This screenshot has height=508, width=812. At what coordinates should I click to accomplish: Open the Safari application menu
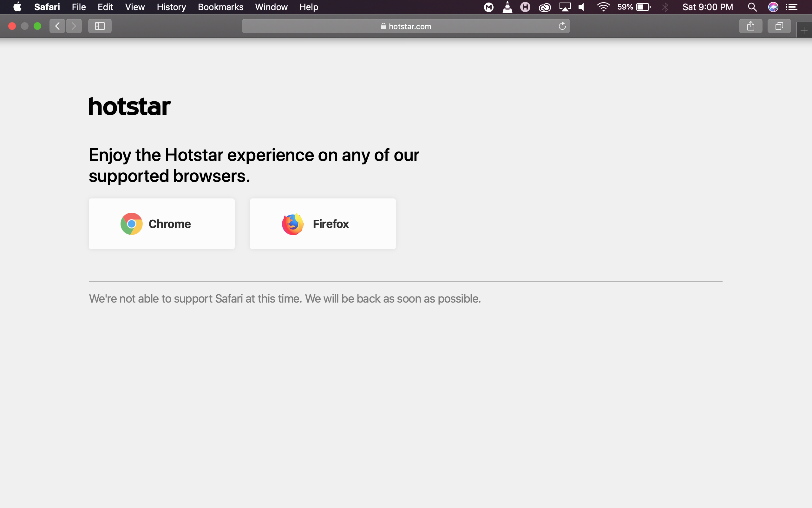(47, 7)
